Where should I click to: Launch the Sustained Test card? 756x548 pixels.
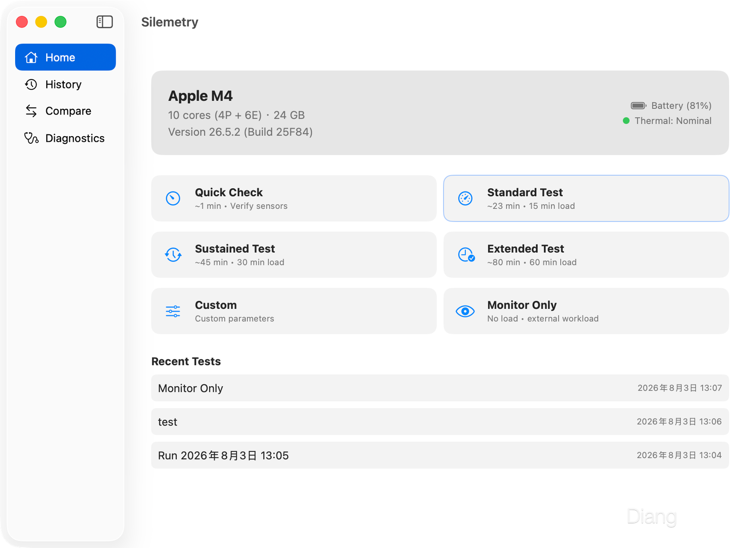(294, 254)
